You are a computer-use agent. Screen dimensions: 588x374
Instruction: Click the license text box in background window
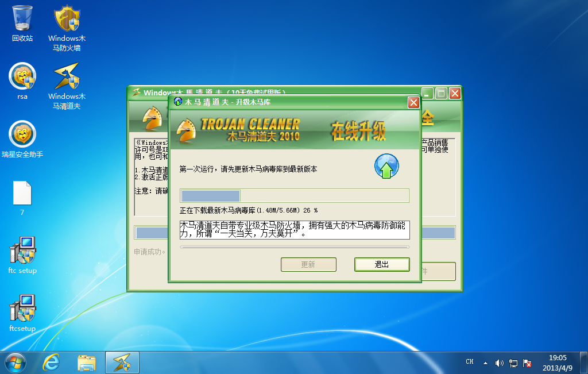[x=295, y=177]
